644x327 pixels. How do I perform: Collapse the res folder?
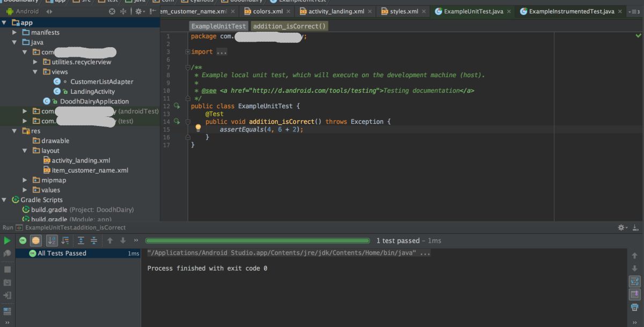tap(14, 131)
